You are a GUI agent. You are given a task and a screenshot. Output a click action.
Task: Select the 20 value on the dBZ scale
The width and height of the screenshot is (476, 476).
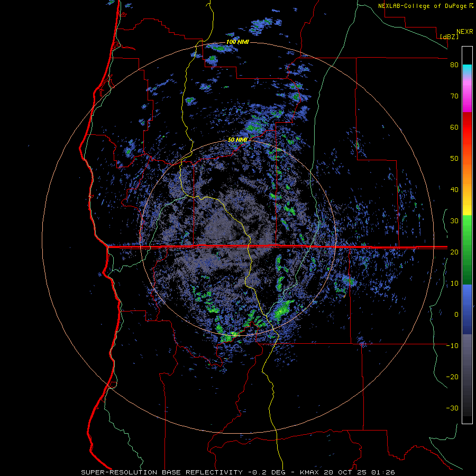[x=454, y=252]
